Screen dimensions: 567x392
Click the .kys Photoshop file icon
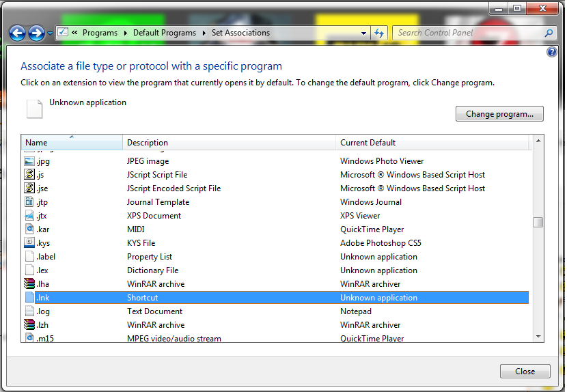click(29, 243)
